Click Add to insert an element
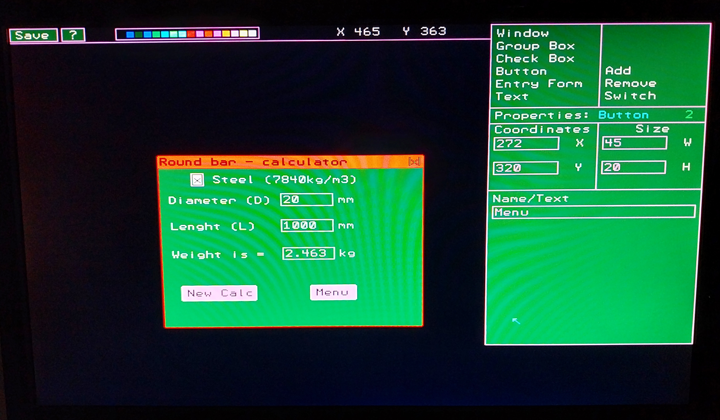The height and width of the screenshot is (420, 720). tap(618, 71)
